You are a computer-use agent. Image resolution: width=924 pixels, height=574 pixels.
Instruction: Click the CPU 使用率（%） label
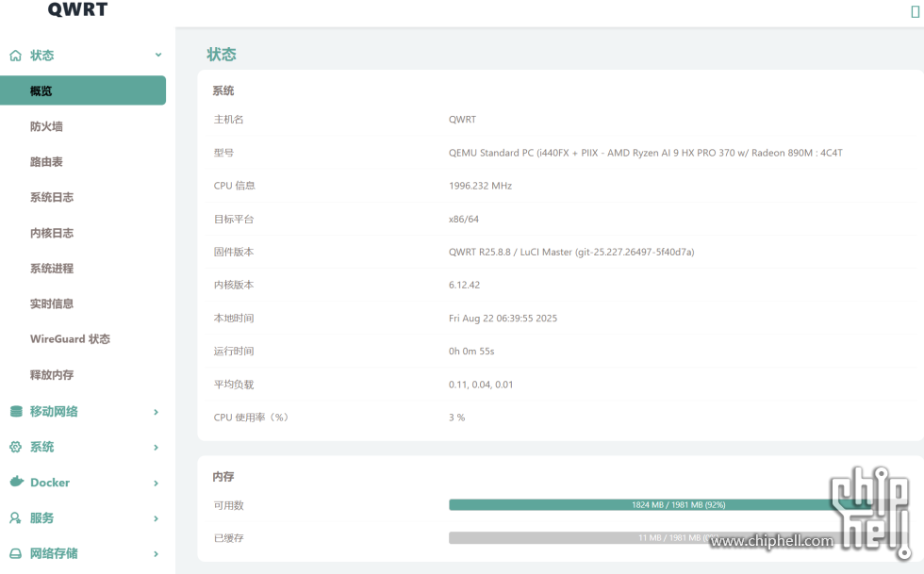click(252, 418)
